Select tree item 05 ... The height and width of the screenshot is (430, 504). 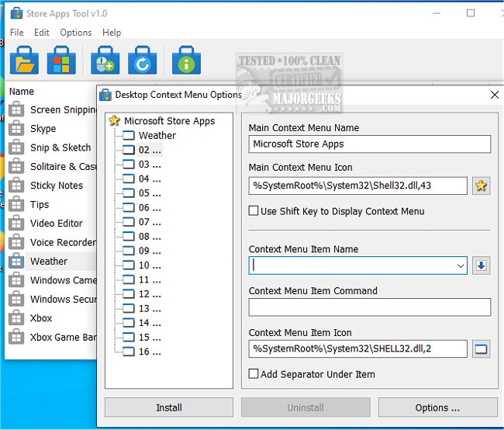[150, 193]
